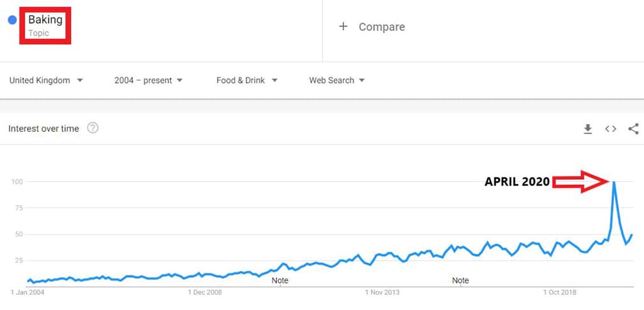The width and height of the screenshot is (644, 310).
Task: Open the first Note marker near 2010
Action: coord(280,281)
